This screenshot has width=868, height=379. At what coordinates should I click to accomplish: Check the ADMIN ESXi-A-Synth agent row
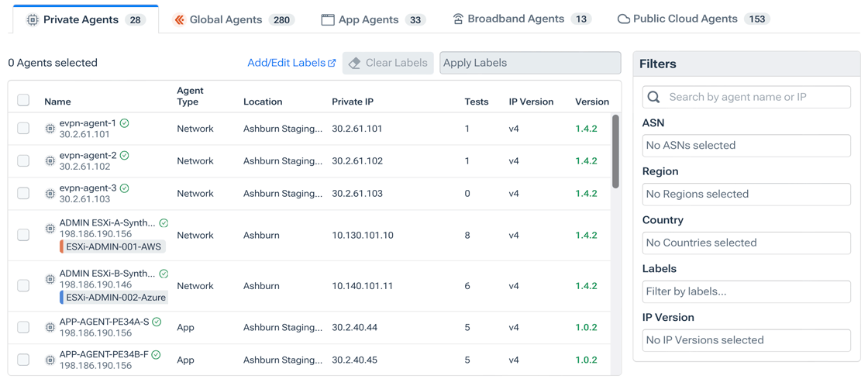(x=23, y=235)
